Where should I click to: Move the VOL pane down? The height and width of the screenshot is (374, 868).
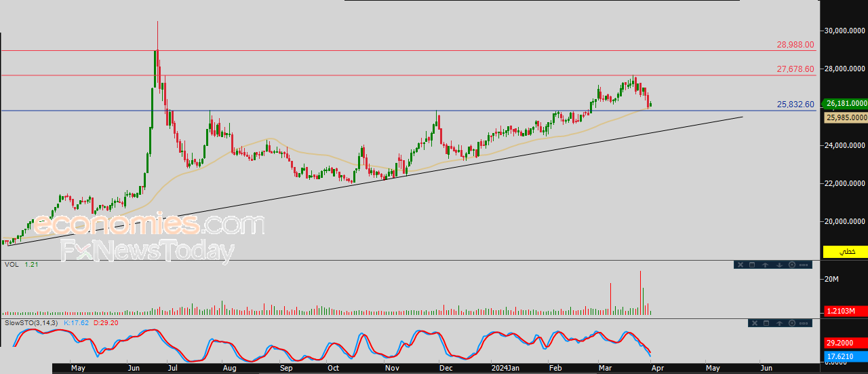coord(779,265)
